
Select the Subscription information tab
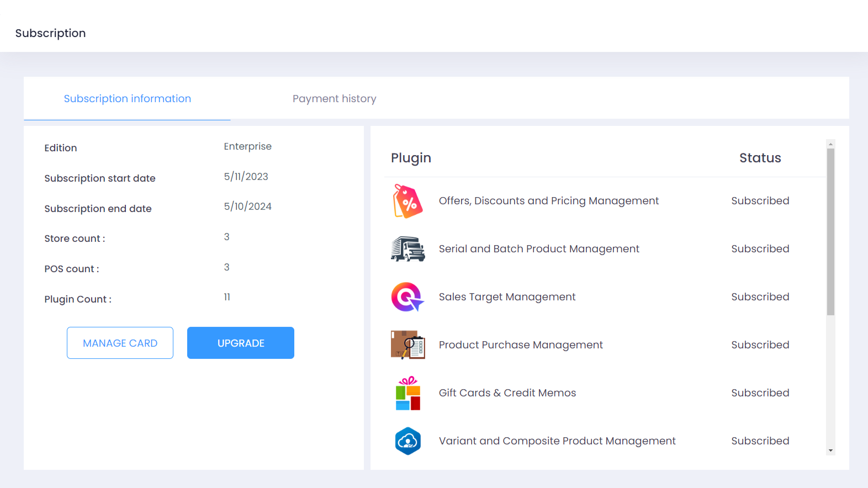tap(127, 99)
